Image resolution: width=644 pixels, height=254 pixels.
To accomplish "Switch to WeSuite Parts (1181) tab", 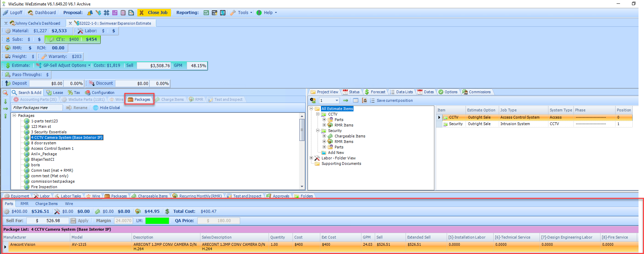I will click(x=83, y=99).
